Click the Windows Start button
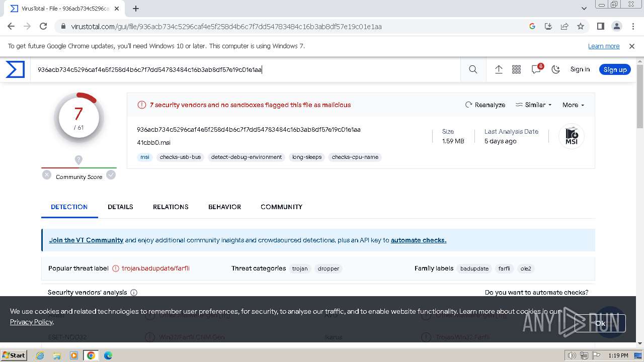 click(x=14, y=355)
